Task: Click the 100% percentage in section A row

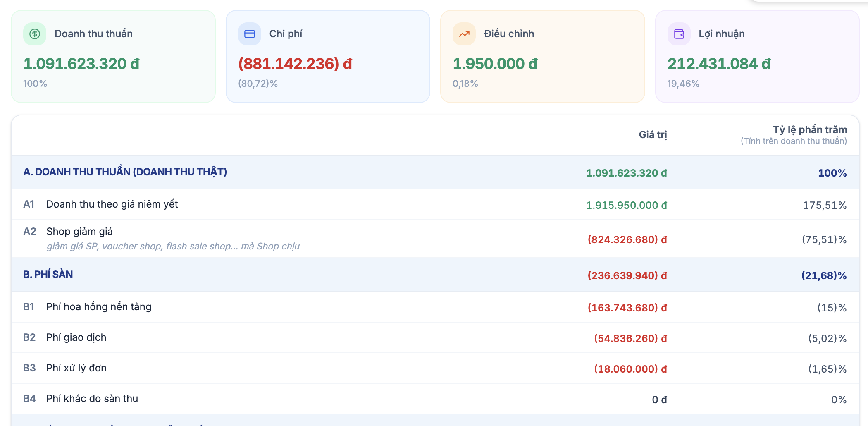Action: coord(832,173)
